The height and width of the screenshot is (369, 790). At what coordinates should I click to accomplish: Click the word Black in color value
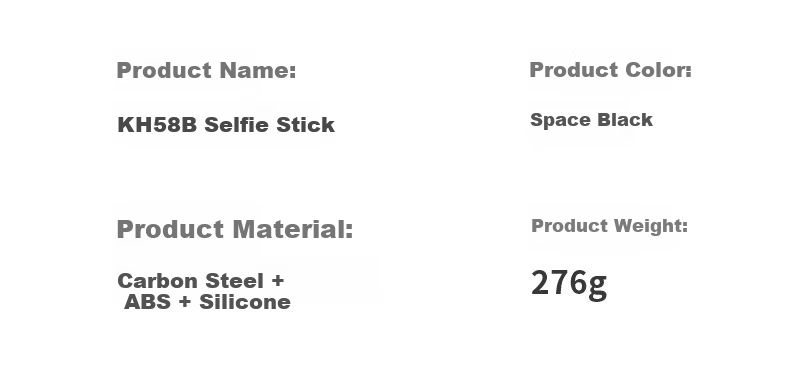(625, 120)
